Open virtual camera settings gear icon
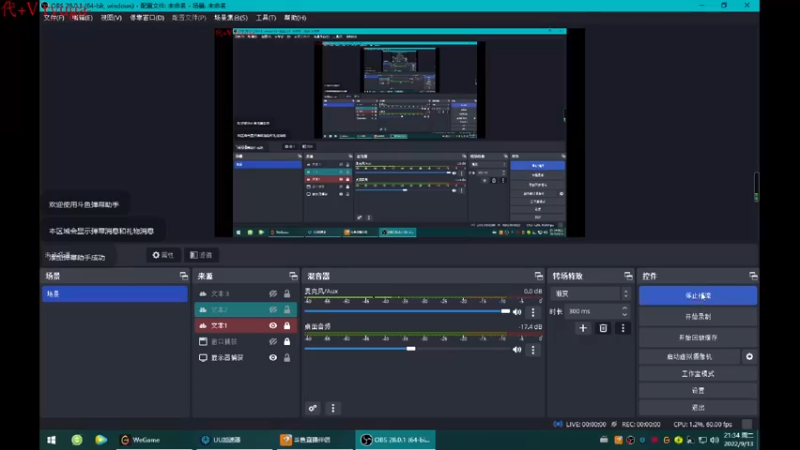Image resolution: width=800 pixels, height=450 pixels. click(749, 357)
